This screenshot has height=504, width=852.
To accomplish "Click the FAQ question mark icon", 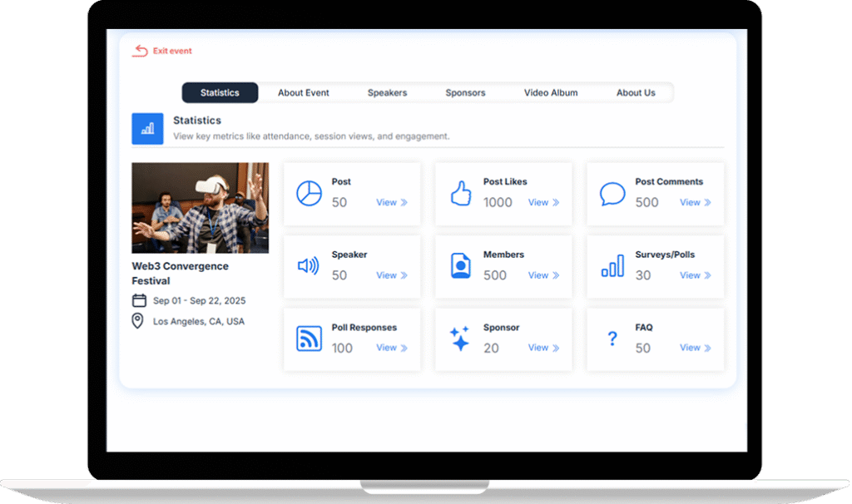I will pyautogui.click(x=612, y=338).
